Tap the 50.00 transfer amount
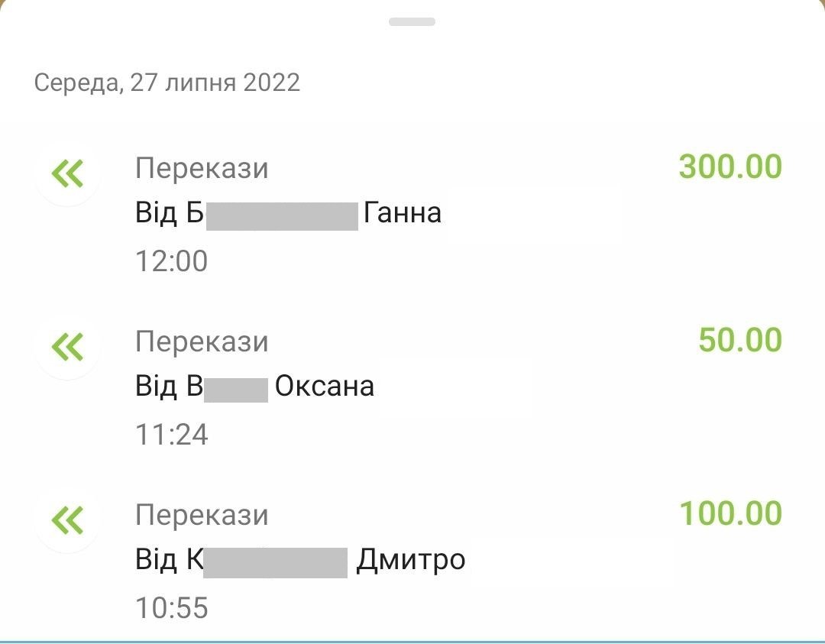Screen dimensions: 825x644 739,340
